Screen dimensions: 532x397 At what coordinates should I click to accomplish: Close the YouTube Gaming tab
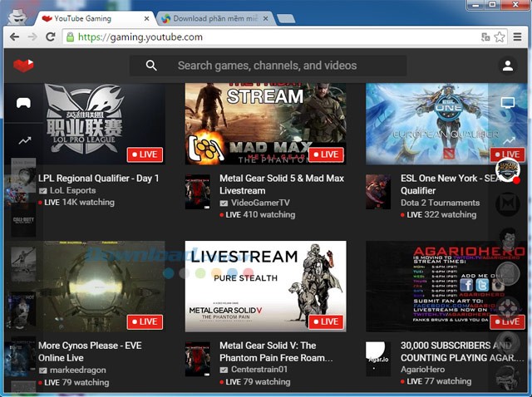(146, 18)
